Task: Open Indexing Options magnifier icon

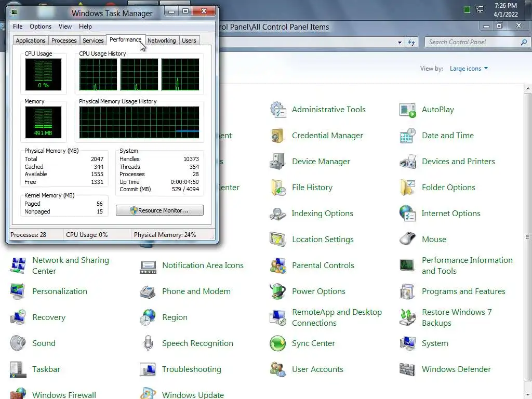Action: click(x=278, y=214)
